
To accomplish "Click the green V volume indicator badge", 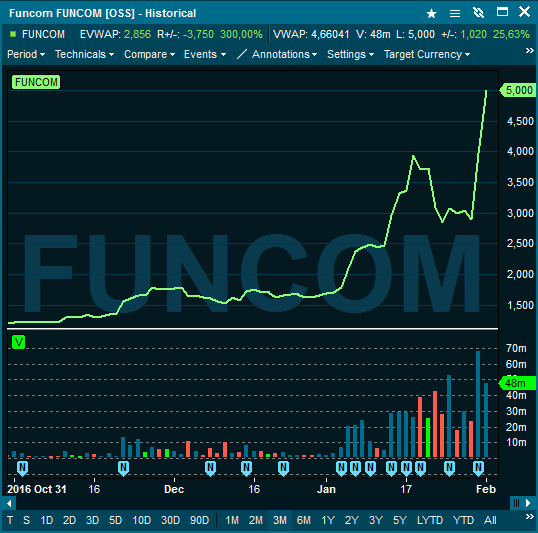I will (19, 342).
